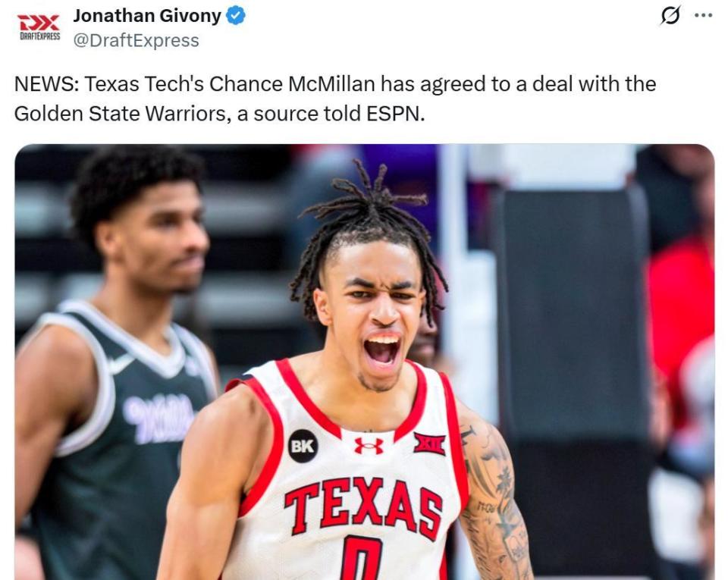Screen dimensions: 728x580
Task: Open the three-dot more options menu
Action: [704, 15]
